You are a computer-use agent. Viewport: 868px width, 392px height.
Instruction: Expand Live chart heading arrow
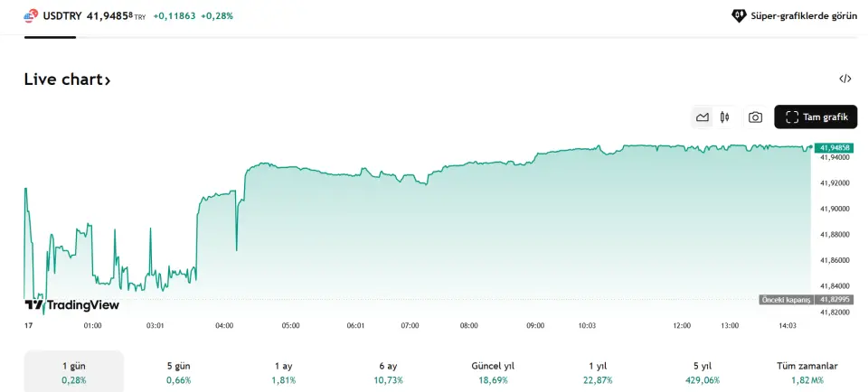108,80
